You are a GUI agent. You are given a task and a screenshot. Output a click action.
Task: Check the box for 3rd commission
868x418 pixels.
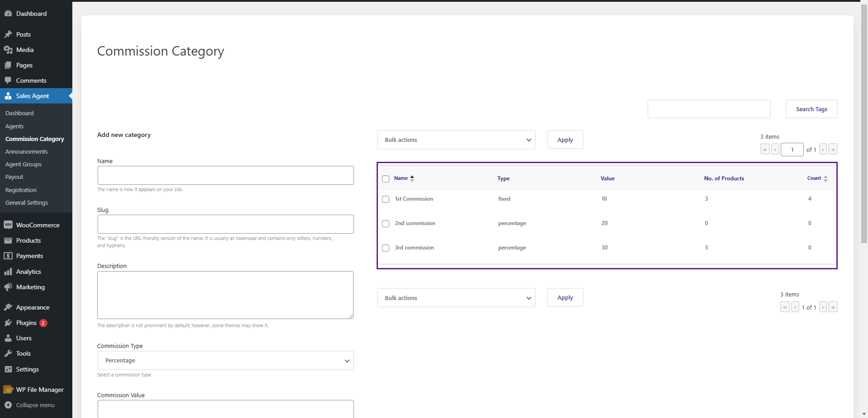click(x=386, y=248)
